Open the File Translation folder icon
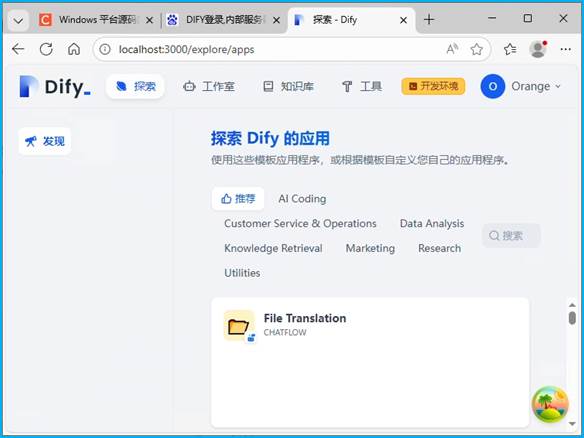The image size is (584, 438). pyautogui.click(x=239, y=326)
